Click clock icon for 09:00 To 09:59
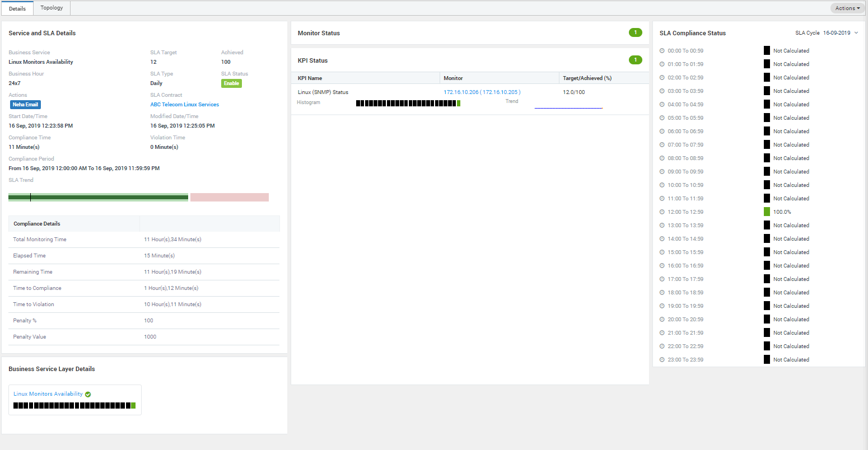 tap(662, 172)
